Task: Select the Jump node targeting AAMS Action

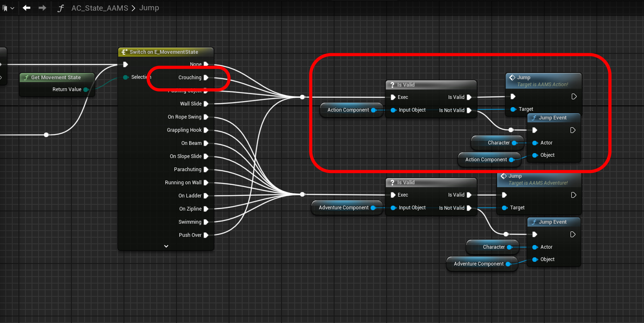Action: coord(543,80)
